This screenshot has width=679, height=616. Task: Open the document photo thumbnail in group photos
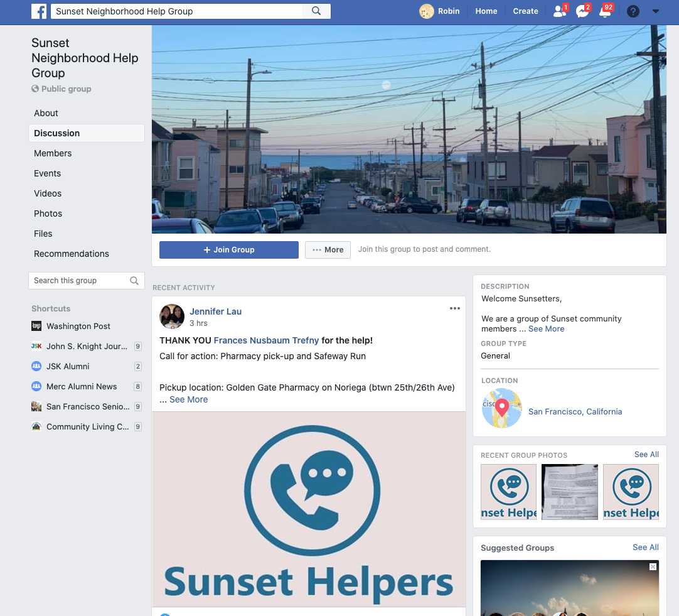(x=570, y=492)
